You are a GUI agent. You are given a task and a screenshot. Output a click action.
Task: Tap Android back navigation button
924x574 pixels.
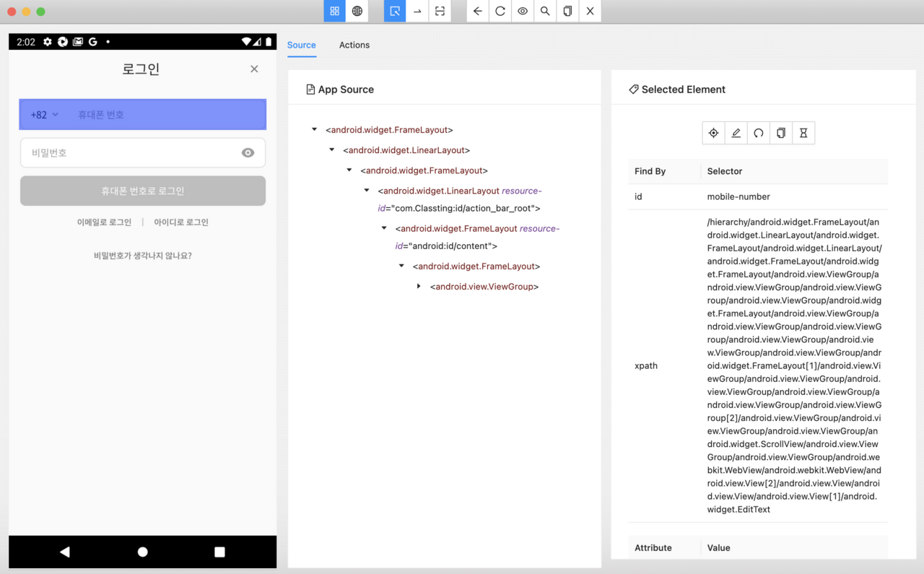pyautogui.click(x=65, y=552)
